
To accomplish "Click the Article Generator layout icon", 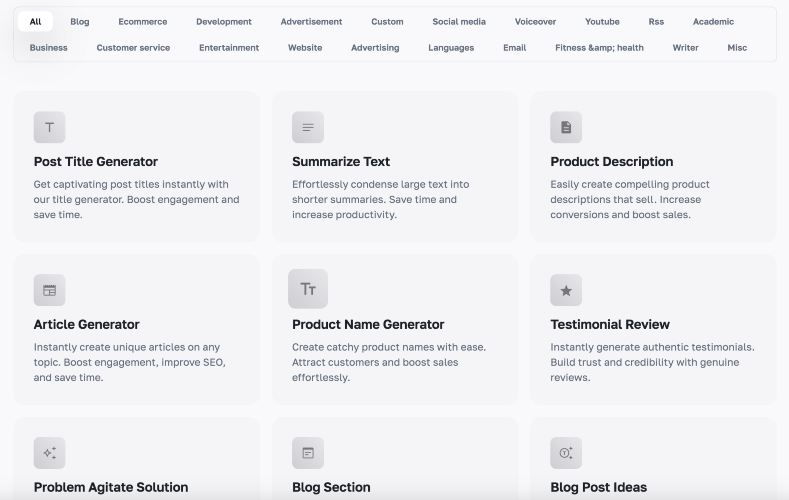I will (x=49, y=290).
